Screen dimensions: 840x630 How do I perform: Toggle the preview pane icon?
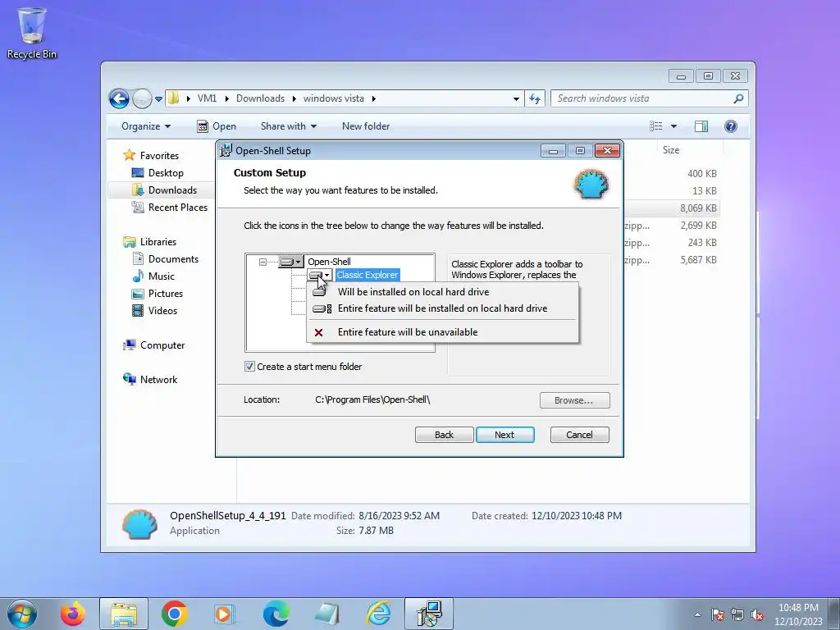[x=701, y=126]
